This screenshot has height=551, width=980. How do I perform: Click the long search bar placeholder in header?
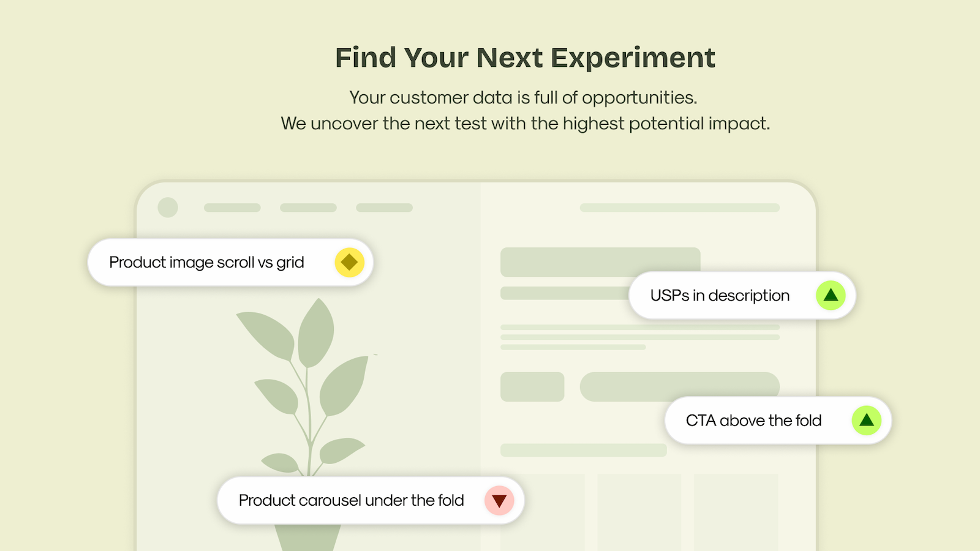coord(680,208)
